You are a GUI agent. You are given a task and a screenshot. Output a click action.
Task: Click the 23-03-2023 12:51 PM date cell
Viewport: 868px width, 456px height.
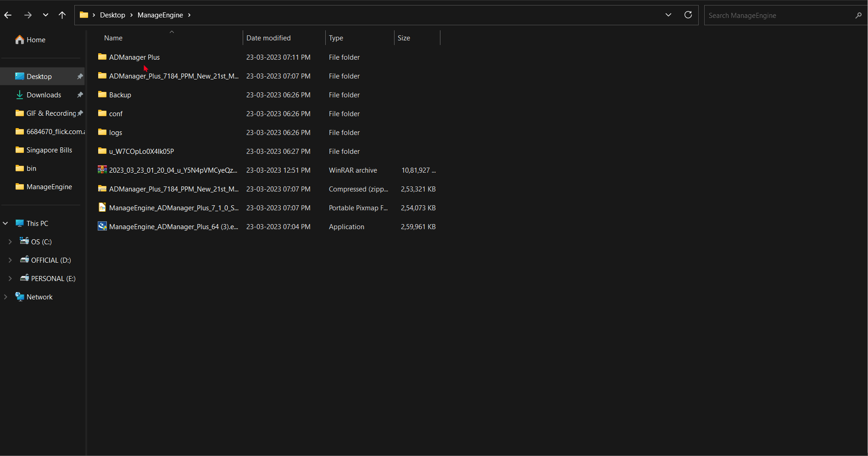(278, 170)
